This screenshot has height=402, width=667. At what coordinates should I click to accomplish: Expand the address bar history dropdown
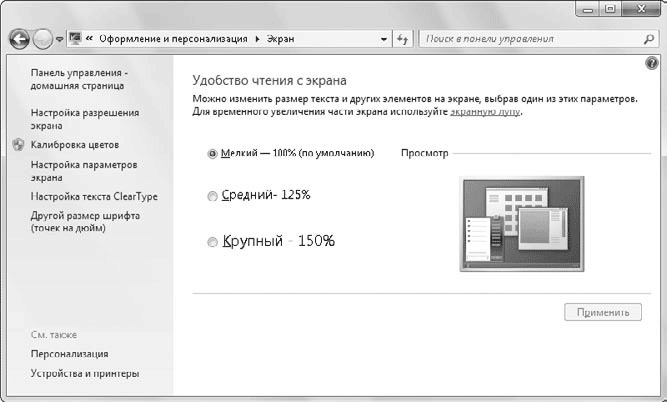click(385, 40)
